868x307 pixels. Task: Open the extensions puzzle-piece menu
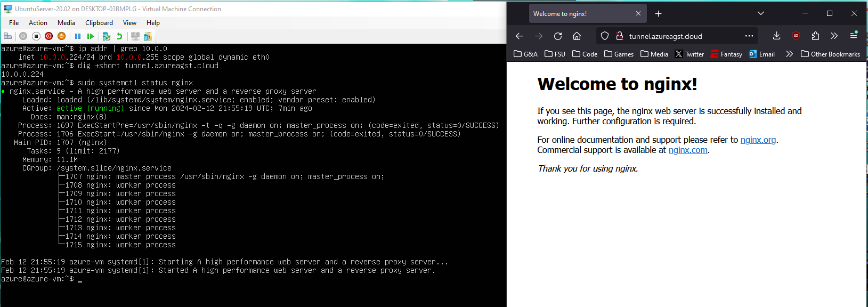click(x=815, y=36)
